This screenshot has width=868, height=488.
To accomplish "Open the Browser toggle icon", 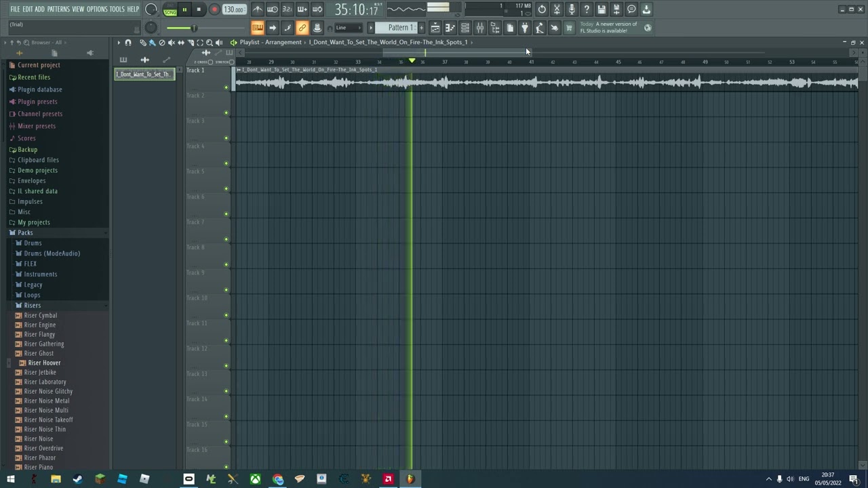I will (x=495, y=28).
